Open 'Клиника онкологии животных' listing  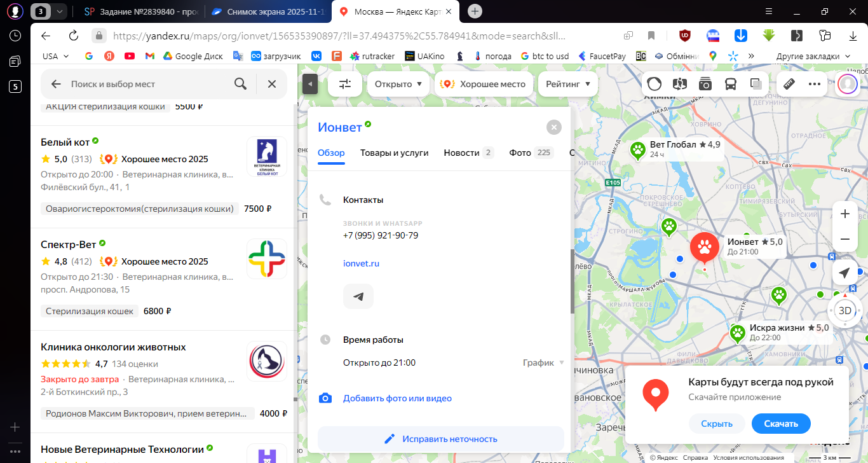pos(113,347)
